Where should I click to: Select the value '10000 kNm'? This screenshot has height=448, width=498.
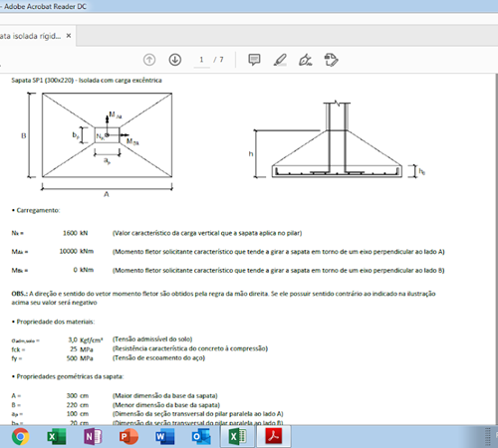[77, 252]
